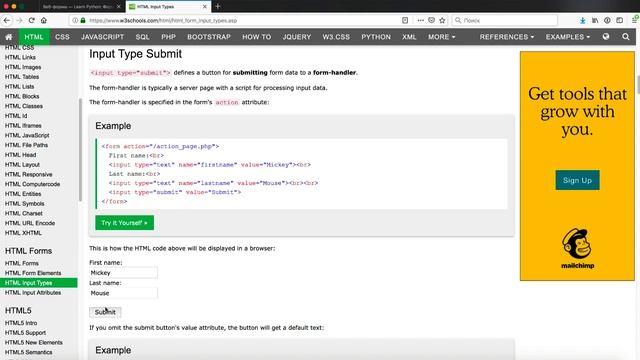The height and width of the screenshot is (360, 640).
Task: Open HTML Iframes in sidebar
Action: (23, 126)
